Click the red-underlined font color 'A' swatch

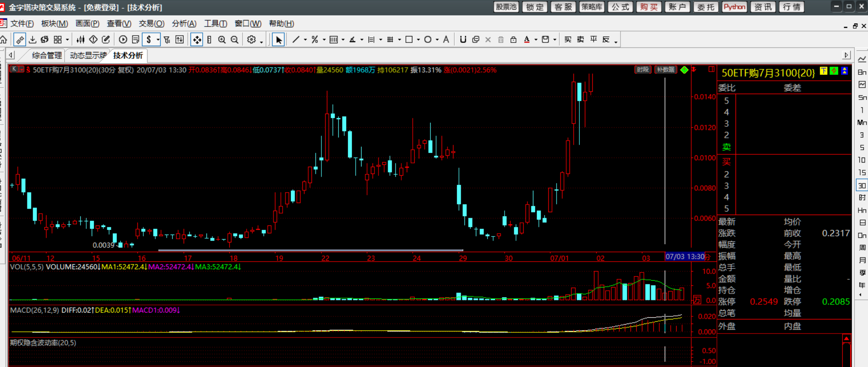[527, 40]
